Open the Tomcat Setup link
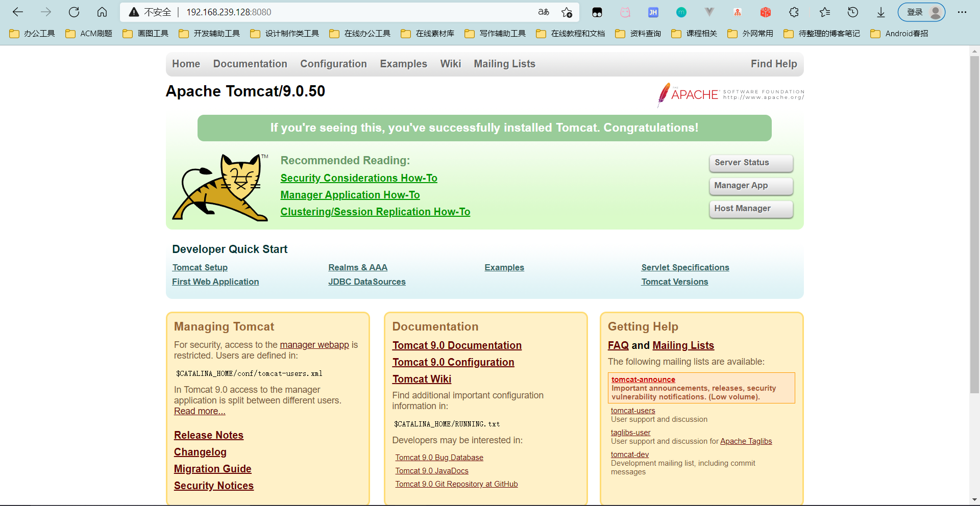 [200, 267]
